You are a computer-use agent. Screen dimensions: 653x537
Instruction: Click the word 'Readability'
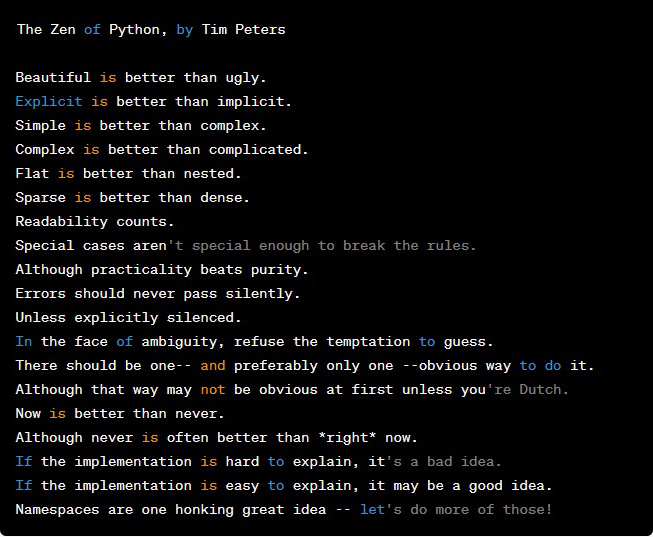61,221
